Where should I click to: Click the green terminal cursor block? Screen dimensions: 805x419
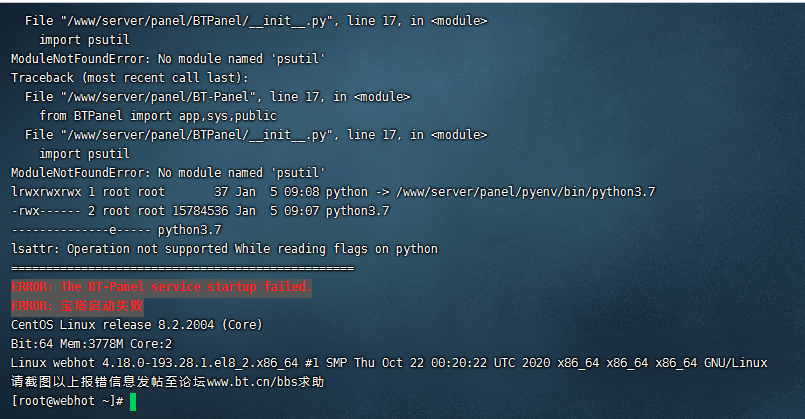pyautogui.click(x=133, y=402)
